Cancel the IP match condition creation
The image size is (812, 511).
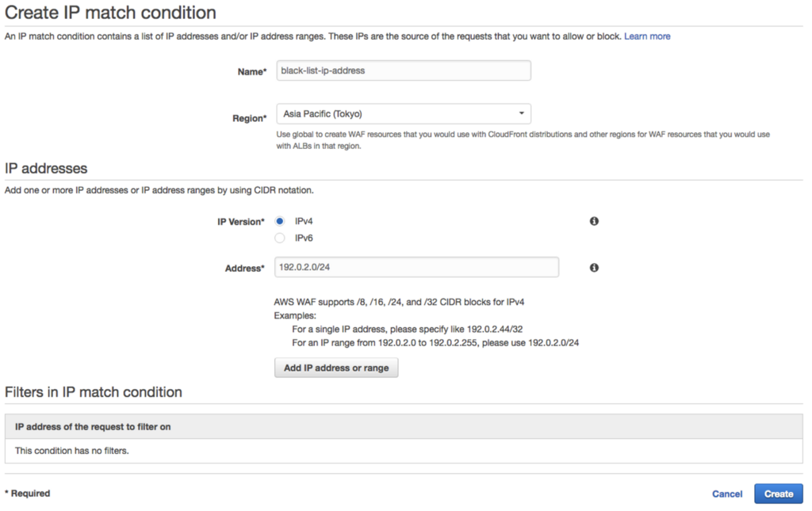(726, 494)
